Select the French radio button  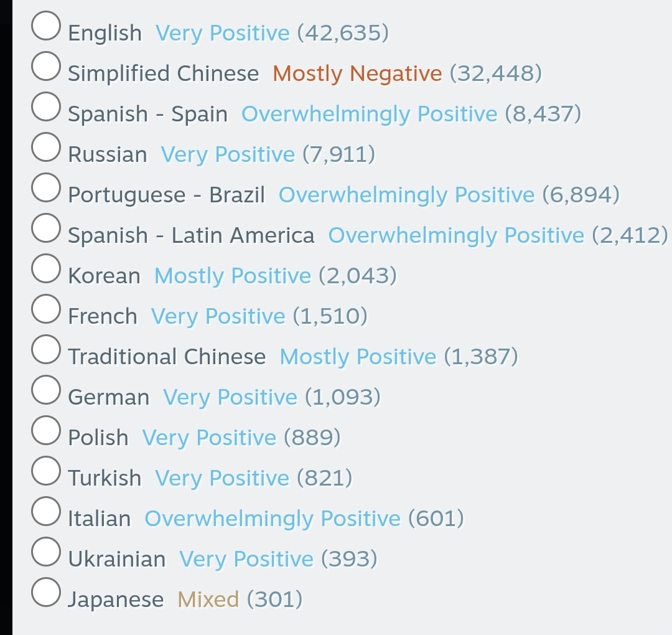pos(46,309)
